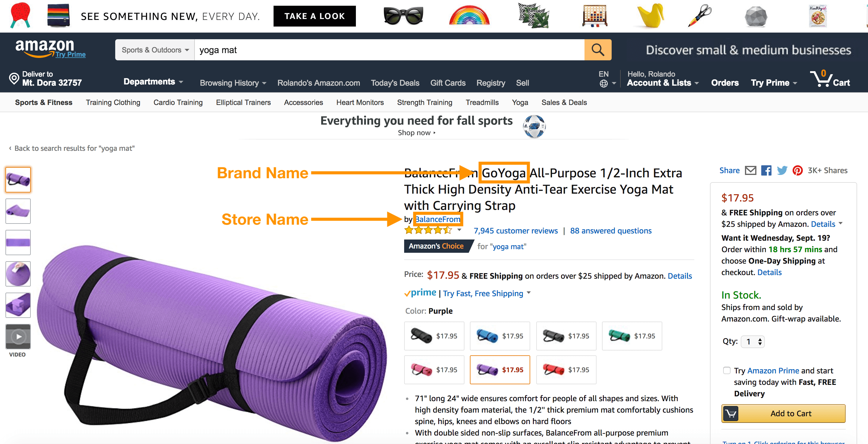Click the Deliver to location pin icon
Image resolution: width=868 pixels, height=444 pixels.
point(14,78)
